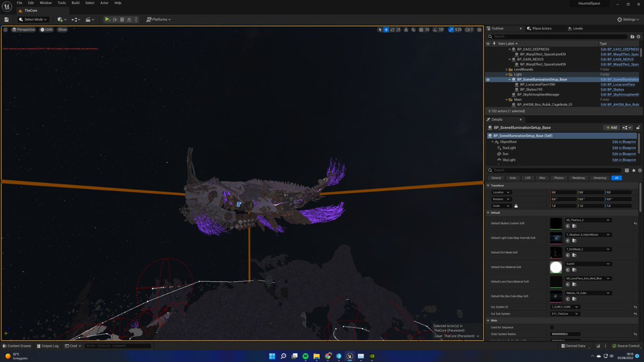Select the viewport Select (arrow) tool
The width and height of the screenshot is (644, 362).
pyautogui.click(x=380, y=29)
